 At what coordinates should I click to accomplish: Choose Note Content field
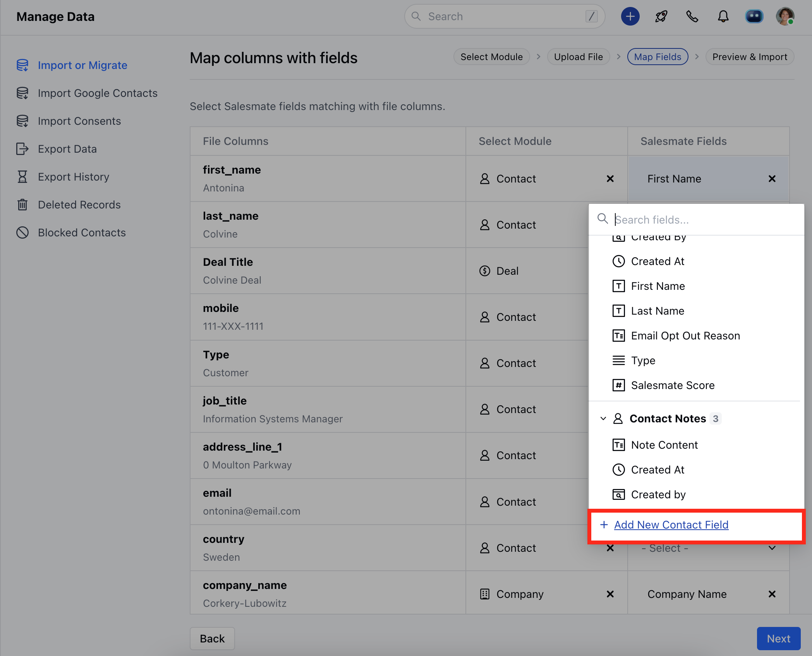664,445
